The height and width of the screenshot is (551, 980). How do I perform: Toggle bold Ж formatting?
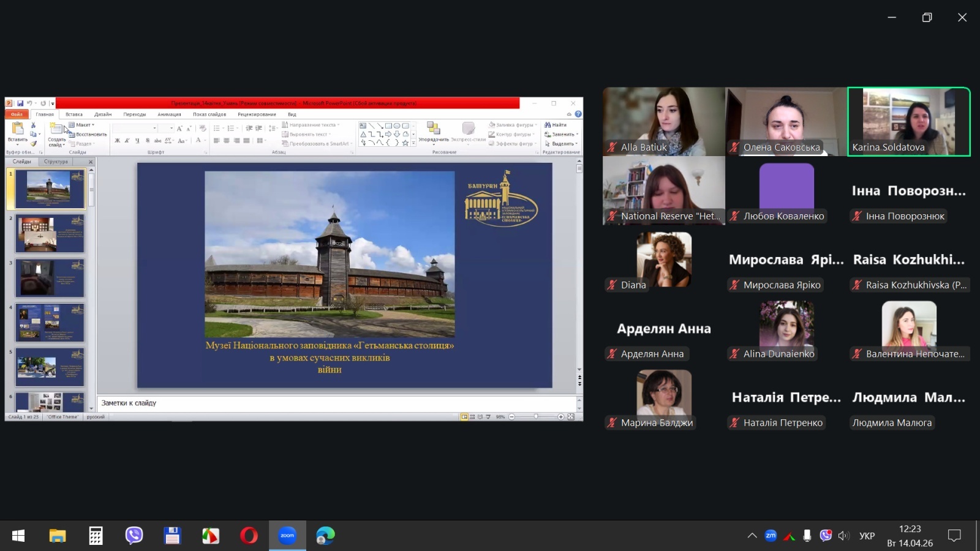tap(117, 141)
